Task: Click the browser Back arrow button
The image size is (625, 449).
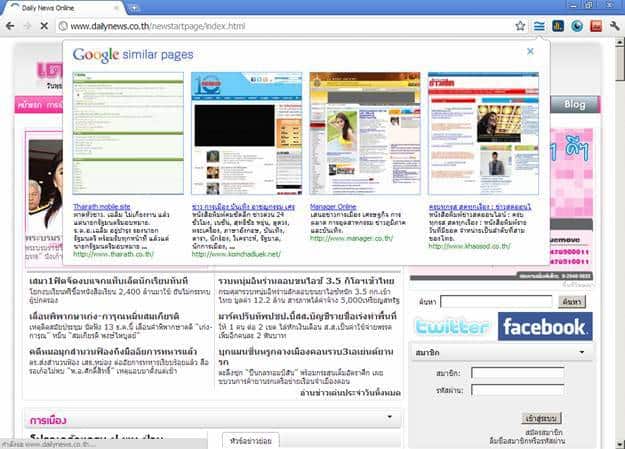Action: pyautogui.click(x=10, y=25)
